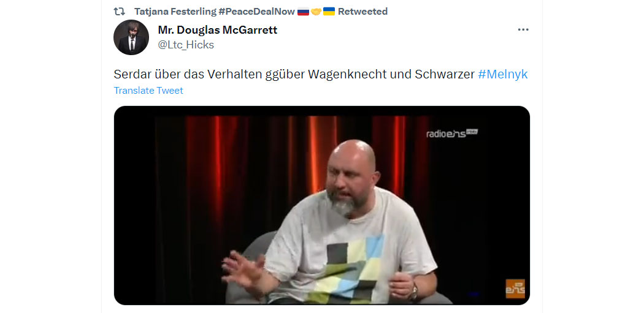This screenshot has height=313, width=644.
Task: Click the orange eins logo in video corner
Action: (x=515, y=288)
